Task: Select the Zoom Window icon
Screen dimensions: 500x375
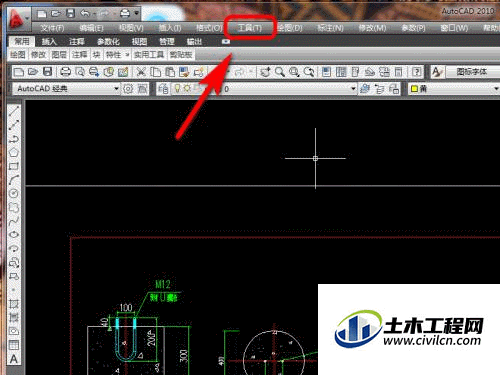Action: click(294, 72)
